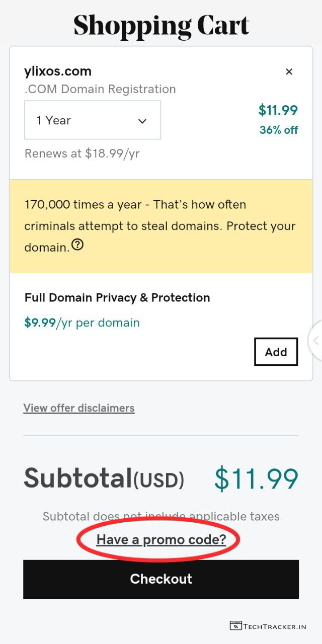
Task: Open the 1 Year registration term dropdown
Action: coord(92,120)
